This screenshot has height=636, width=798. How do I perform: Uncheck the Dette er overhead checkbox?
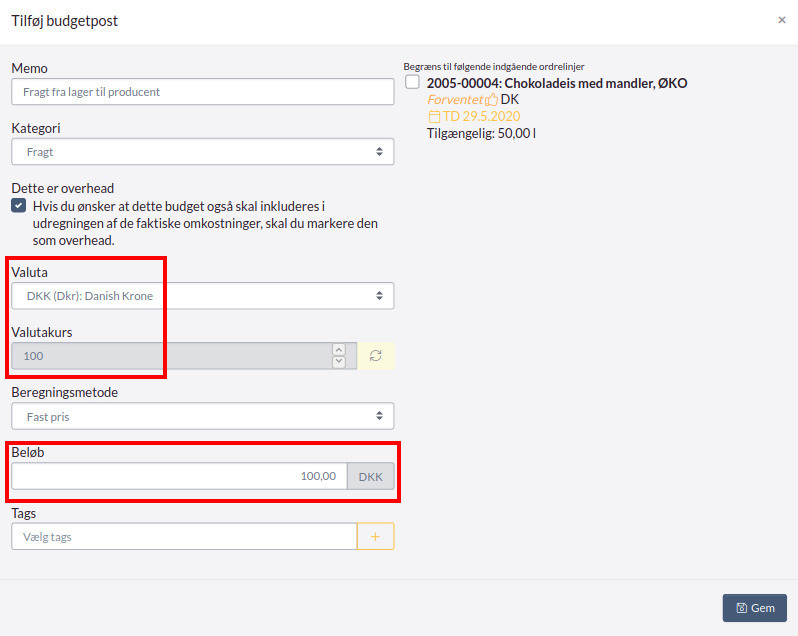19,206
